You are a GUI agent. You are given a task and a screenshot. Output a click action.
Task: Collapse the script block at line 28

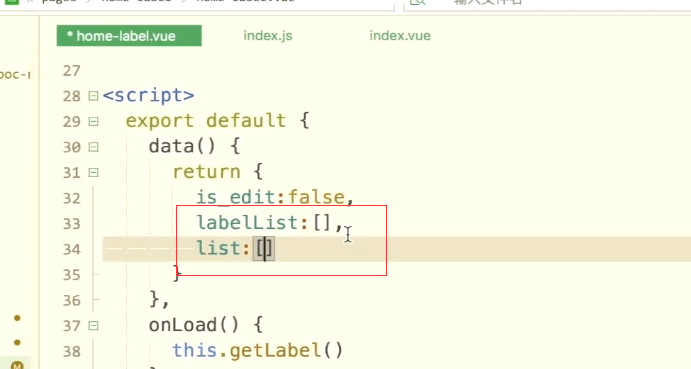pyautogui.click(x=93, y=96)
